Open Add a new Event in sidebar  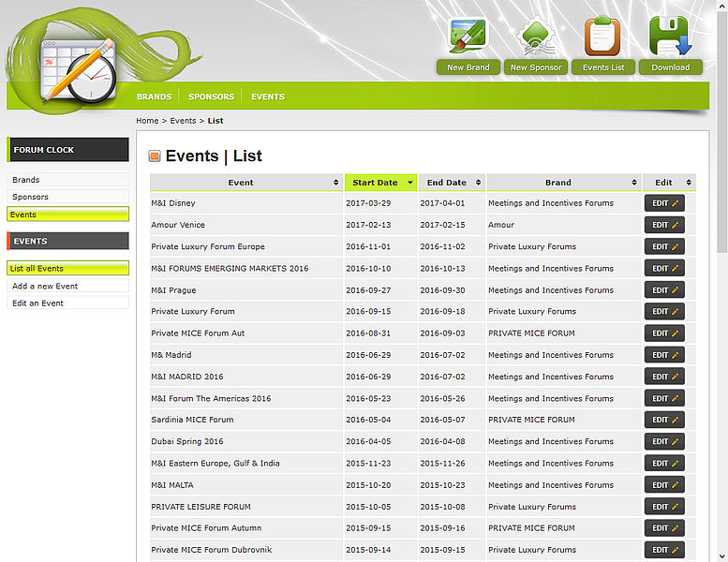(x=45, y=286)
